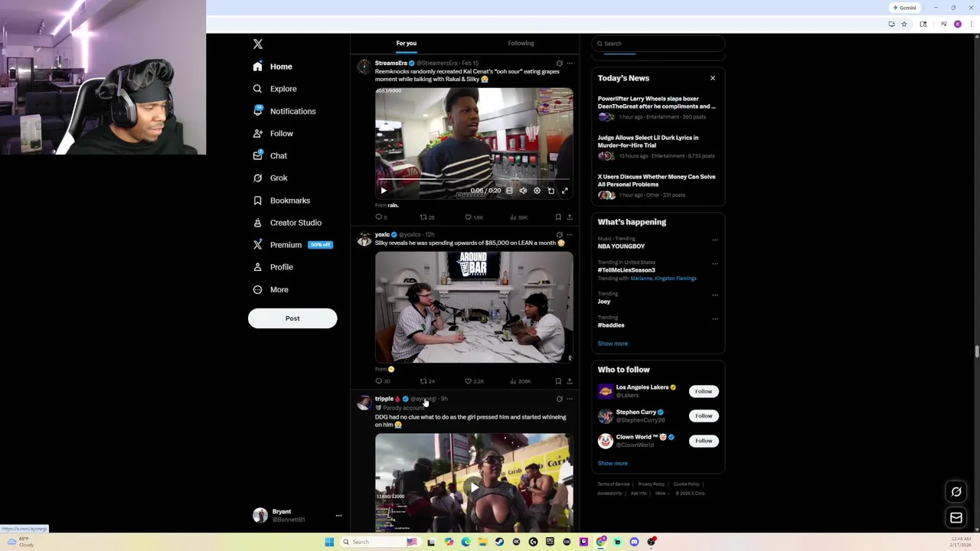The width and height of the screenshot is (980, 551).
Task: Open yoxic's Around the Bar video thumbnail
Action: [474, 308]
